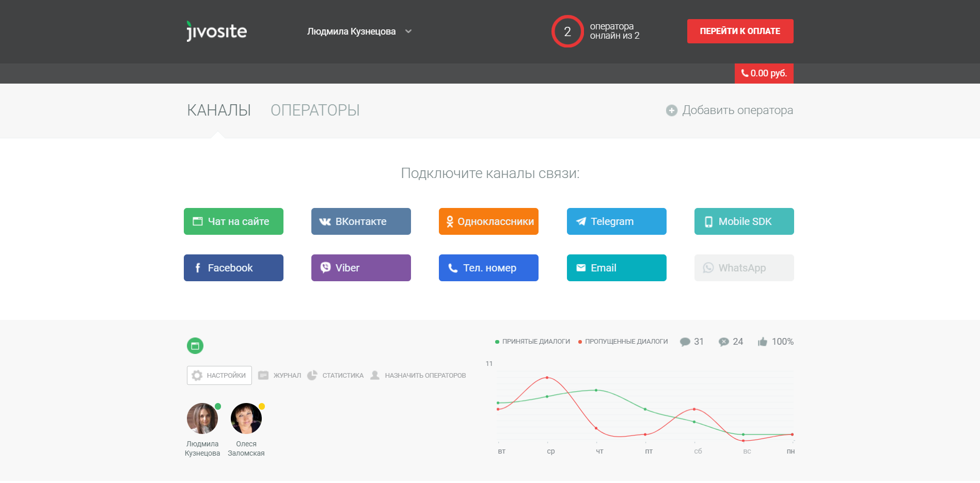Click the plus icon for adding operator
Screen dimensions: 980x483
click(x=671, y=110)
